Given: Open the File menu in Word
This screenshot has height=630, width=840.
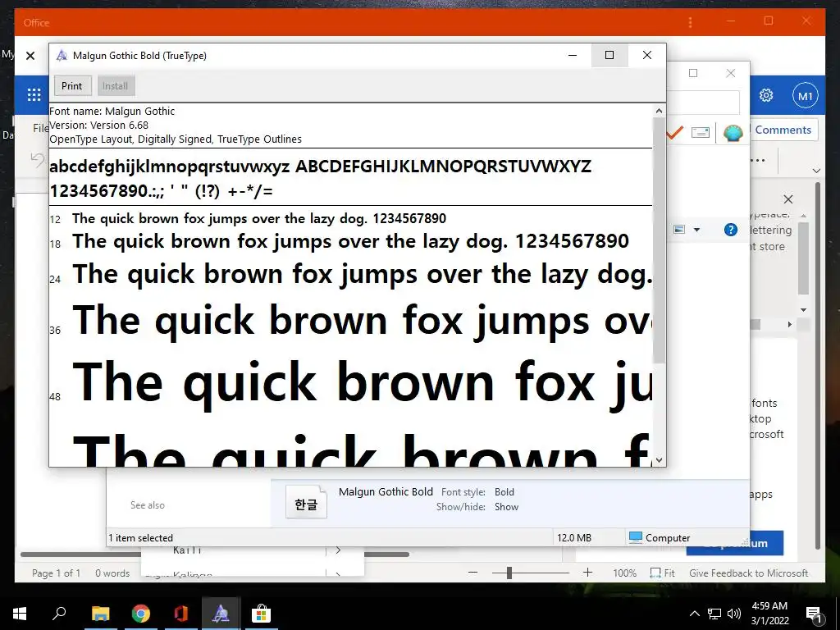Looking at the screenshot, I should click(41, 129).
